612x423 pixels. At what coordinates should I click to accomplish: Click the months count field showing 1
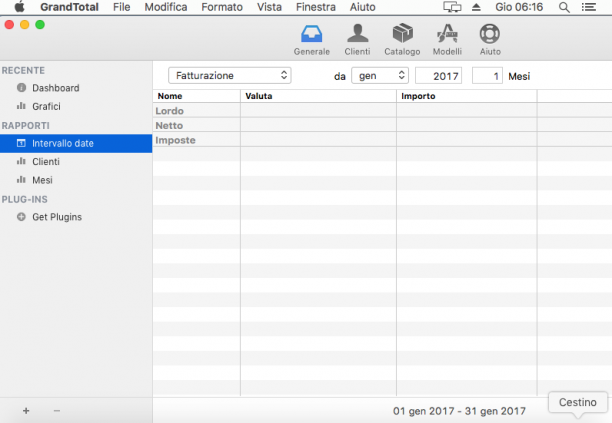point(487,76)
